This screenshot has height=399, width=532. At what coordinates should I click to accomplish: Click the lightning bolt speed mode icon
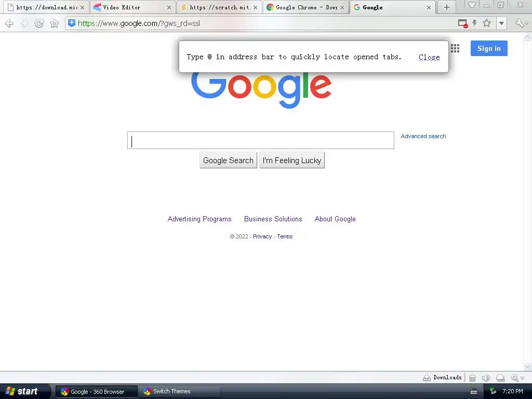click(475, 23)
